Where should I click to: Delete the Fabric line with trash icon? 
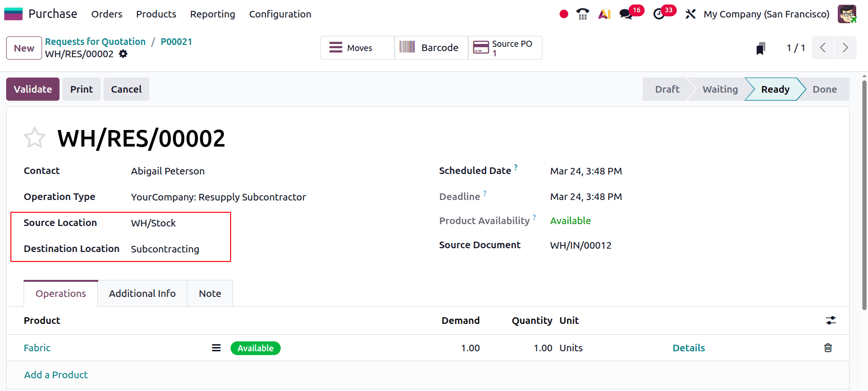point(828,348)
